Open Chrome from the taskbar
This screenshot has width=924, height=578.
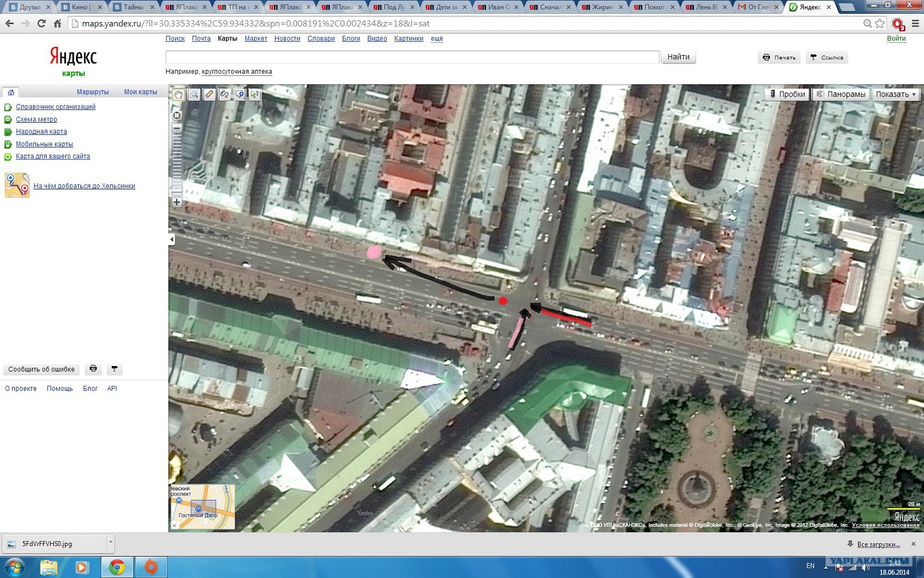(117, 567)
